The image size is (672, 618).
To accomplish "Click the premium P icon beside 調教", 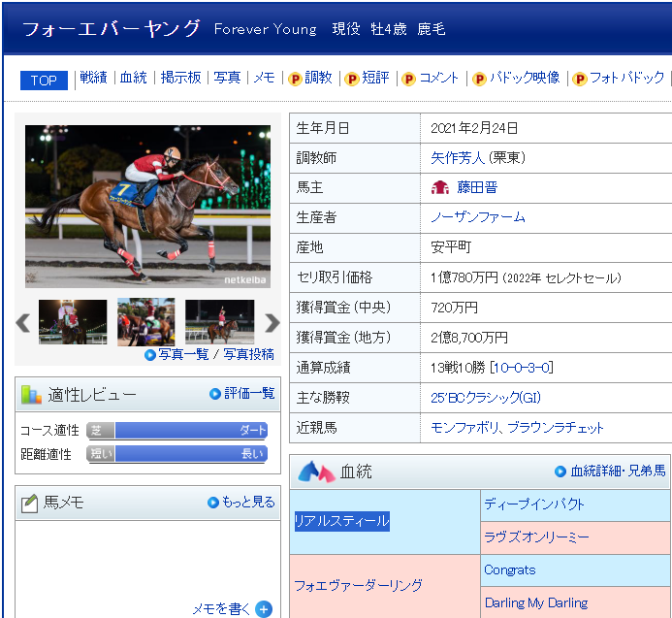I will click(x=295, y=79).
